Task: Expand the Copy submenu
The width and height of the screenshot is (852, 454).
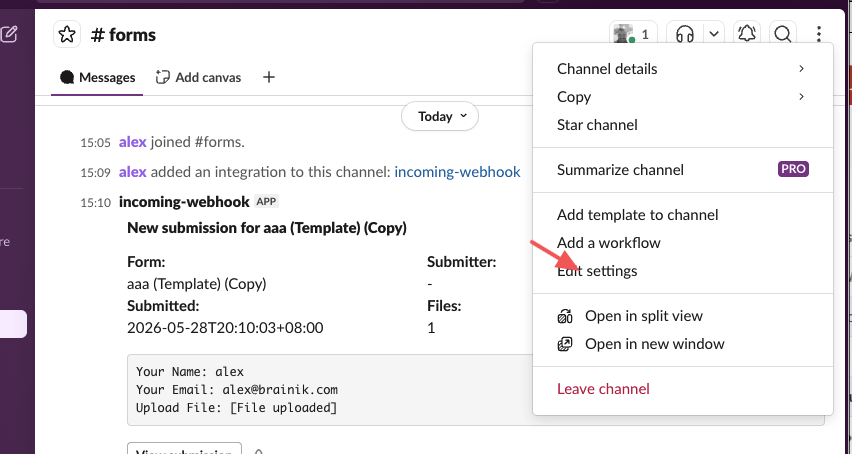Action: pos(682,97)
